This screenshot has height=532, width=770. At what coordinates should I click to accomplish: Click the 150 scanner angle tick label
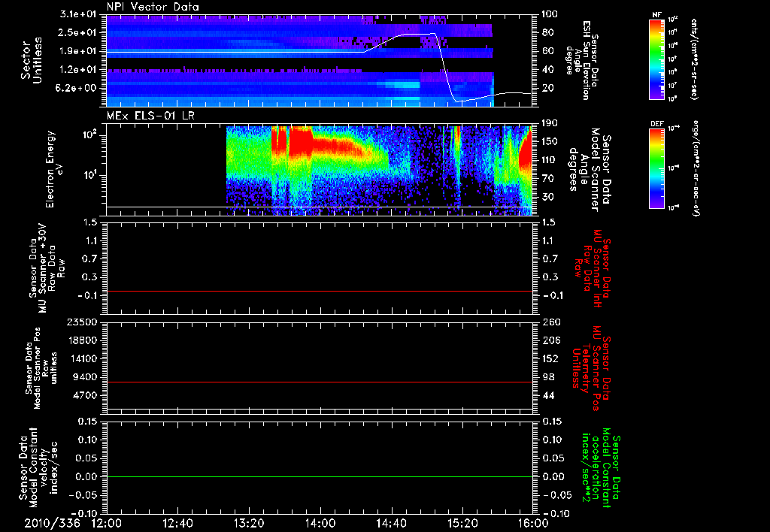click(x=550, y=142)
